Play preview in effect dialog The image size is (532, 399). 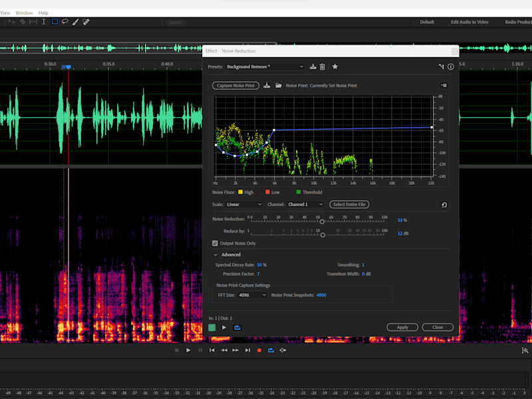point(224,327)
